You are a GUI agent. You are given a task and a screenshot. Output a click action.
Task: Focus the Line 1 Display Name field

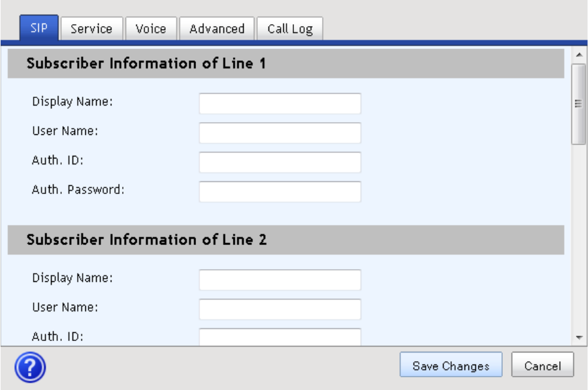click(280, 104)
